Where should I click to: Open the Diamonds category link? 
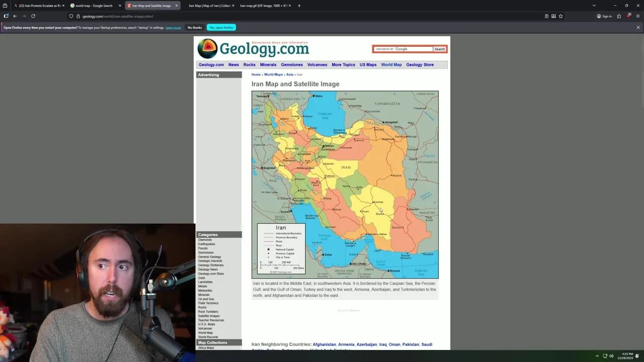click(x=205, y=240)
